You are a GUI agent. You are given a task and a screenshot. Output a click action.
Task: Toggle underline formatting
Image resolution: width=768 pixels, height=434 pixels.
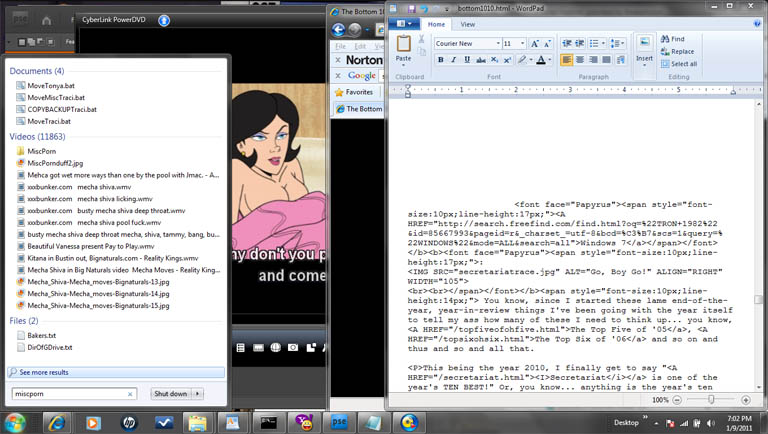[x=466, y=60]
